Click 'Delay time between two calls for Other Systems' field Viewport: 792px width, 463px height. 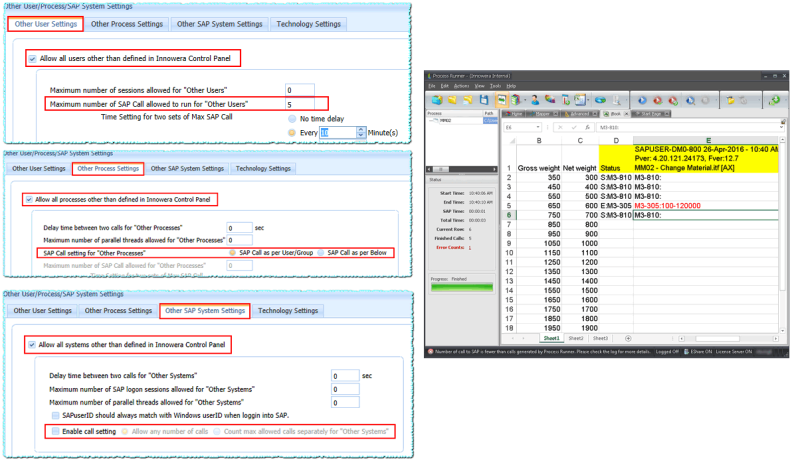coord(345,376)
